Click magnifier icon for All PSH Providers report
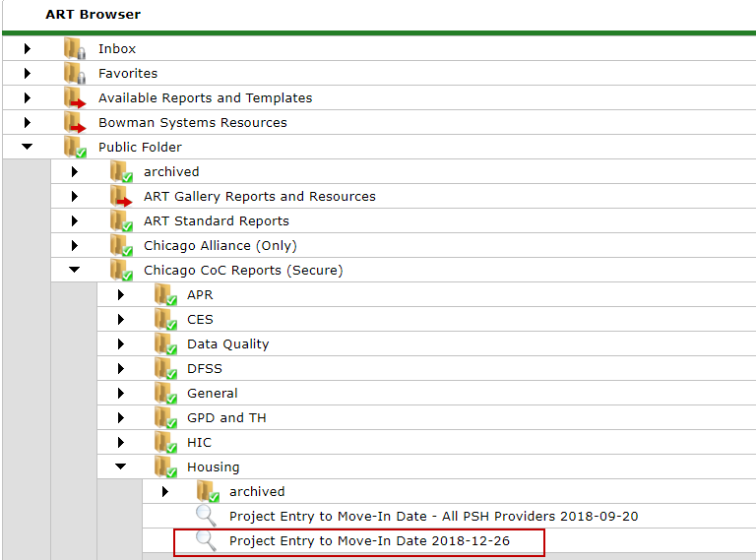Viewport: 756px width, 560px height. pyautogui.click(x=206, y=516)
